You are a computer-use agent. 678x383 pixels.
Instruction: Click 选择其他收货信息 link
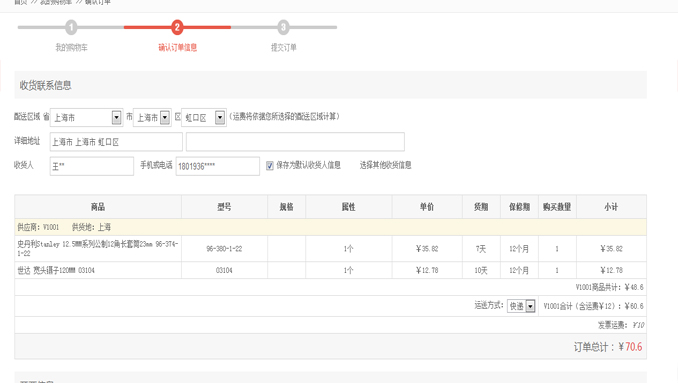point(385,165)
